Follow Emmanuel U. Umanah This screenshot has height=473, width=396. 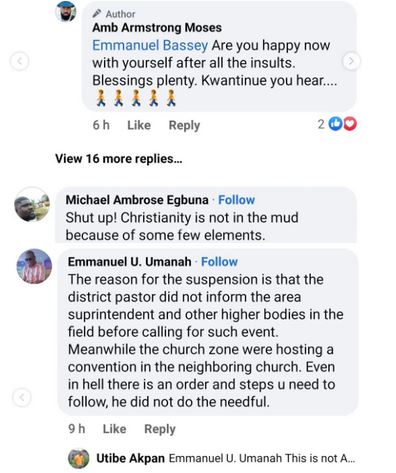(x=219, y=262)
